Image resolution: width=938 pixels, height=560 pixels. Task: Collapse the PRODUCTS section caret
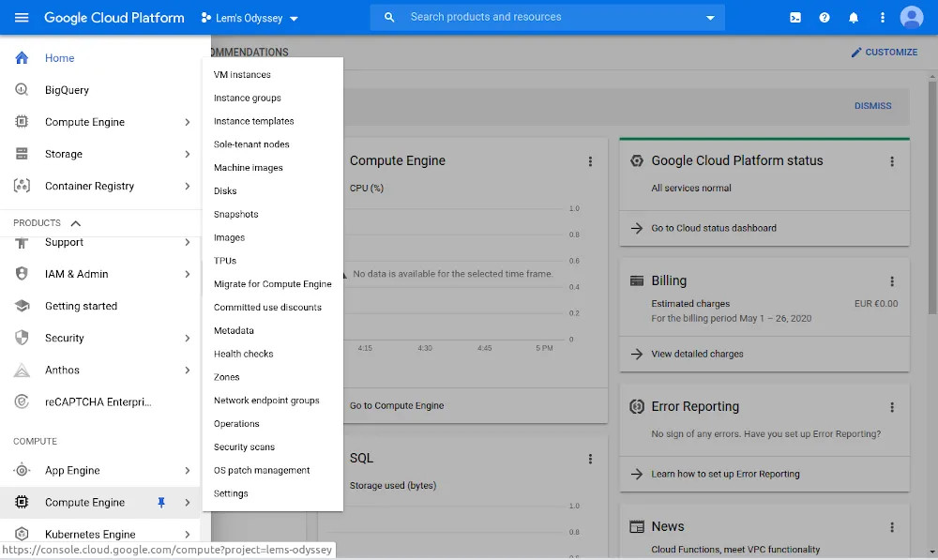pyautogui.click(x=75, y=223)
